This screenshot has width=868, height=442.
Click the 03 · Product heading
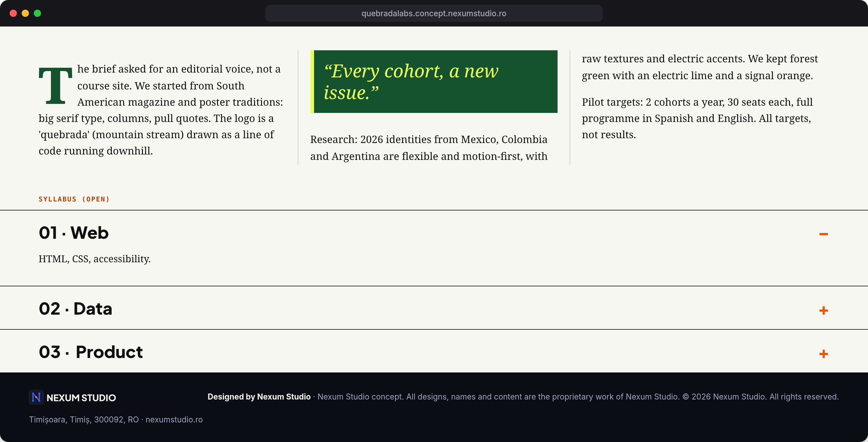(91, 352)
